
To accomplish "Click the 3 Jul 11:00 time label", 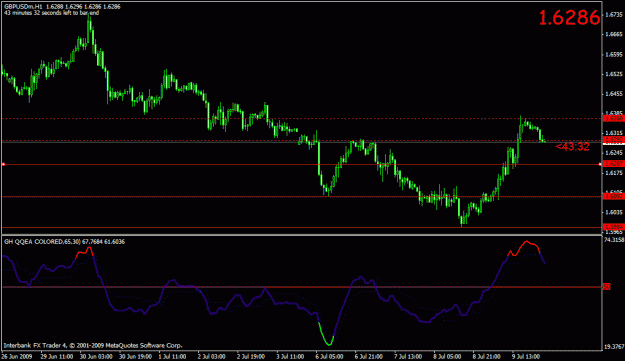I will click(x=290, y=356).
